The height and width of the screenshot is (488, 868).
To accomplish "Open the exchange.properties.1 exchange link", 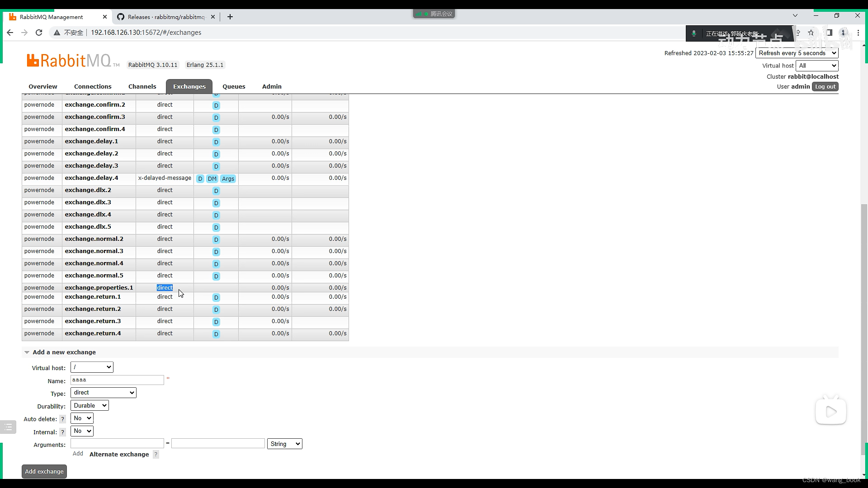I will click(99, 288).
